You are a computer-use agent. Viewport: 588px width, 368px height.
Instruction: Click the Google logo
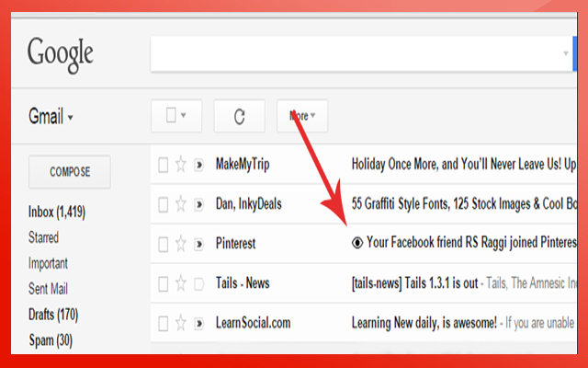(60, 54)
